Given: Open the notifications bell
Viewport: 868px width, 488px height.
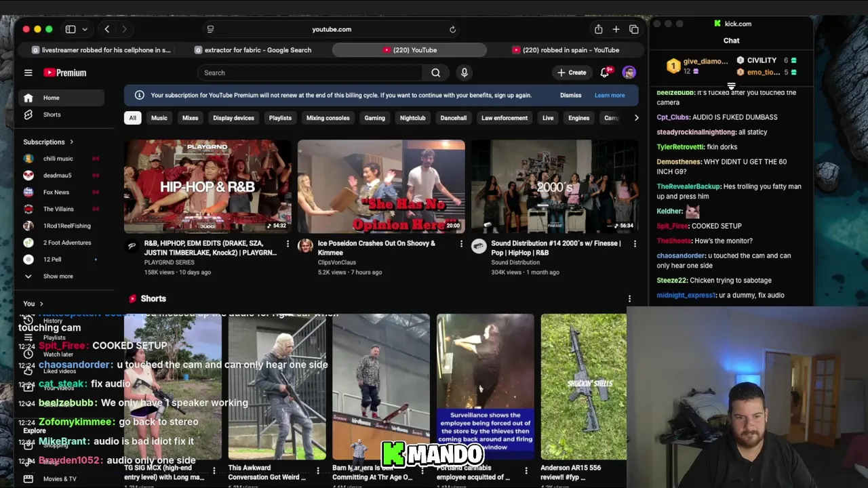Looking at the screenshot, I should [605, 73].
